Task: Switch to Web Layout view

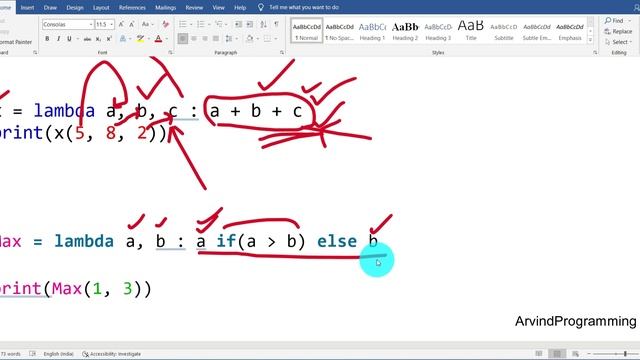Action: tap(575, 353)
